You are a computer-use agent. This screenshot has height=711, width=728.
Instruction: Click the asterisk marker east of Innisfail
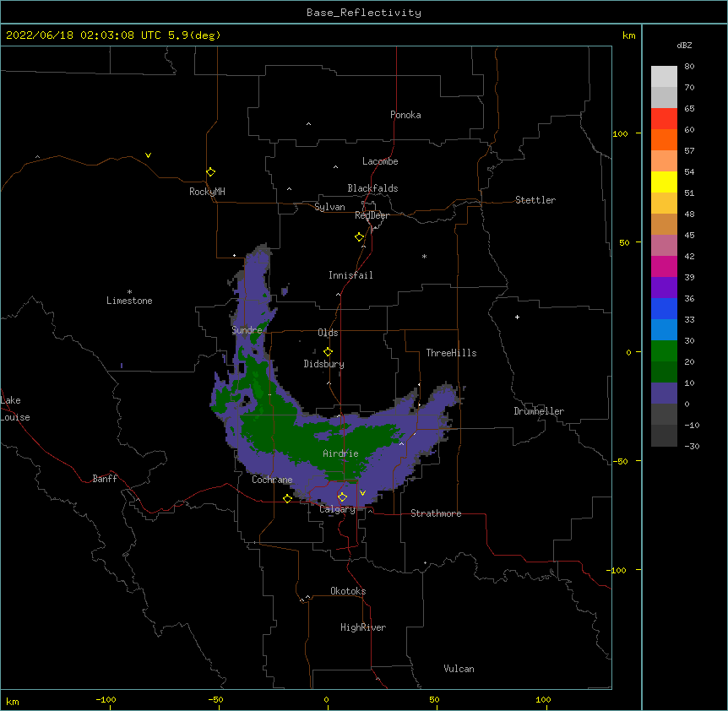424,256
